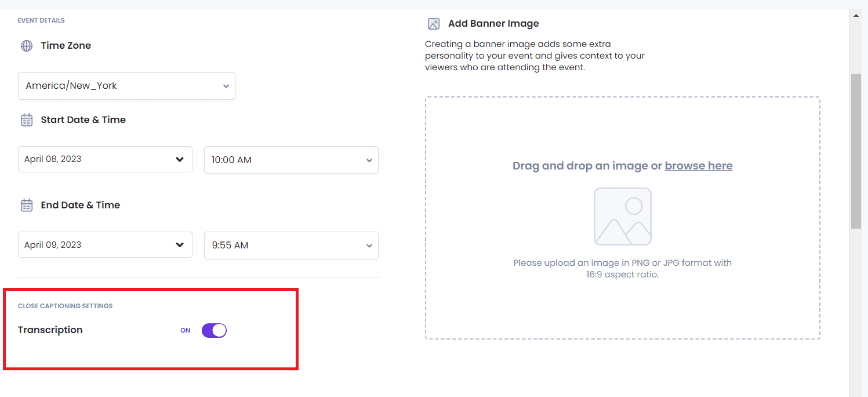Click the Close Captioning Settings section header

pyautogui.click(x=65, y=306)
